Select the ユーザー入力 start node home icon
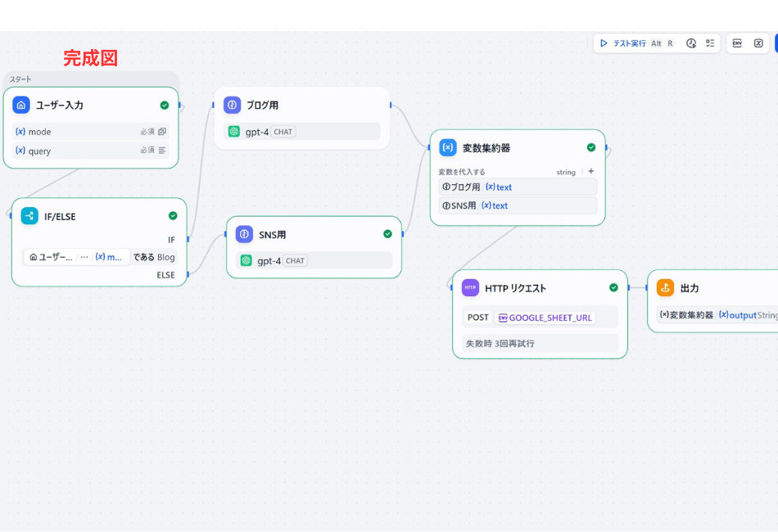Screen dimensions: 778x532 coord(20,105)
